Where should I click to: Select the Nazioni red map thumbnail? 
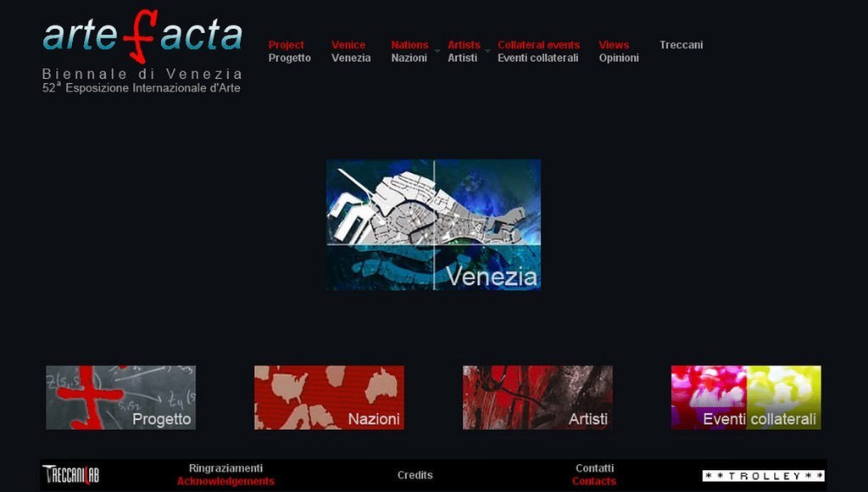coord(329,397)
